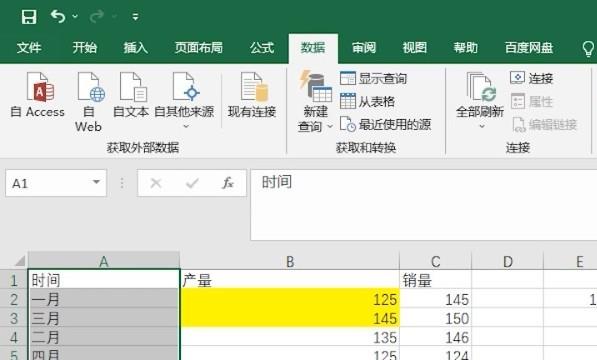Image resolution: width=597 pixels, height=360 pixels.
Task: Click the Insert Function fx icon
Action: (x=228, y=183)
